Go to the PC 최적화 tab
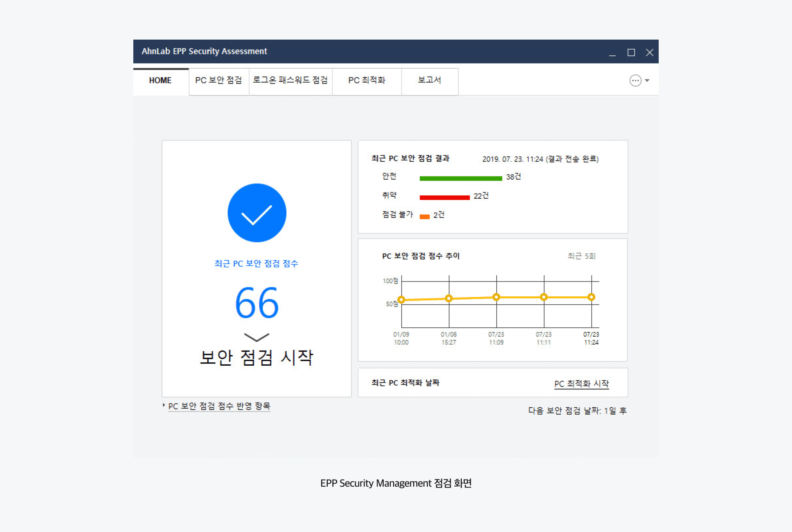Image resolution: width=792 pixels, height=532 pixels. (367, 81)
